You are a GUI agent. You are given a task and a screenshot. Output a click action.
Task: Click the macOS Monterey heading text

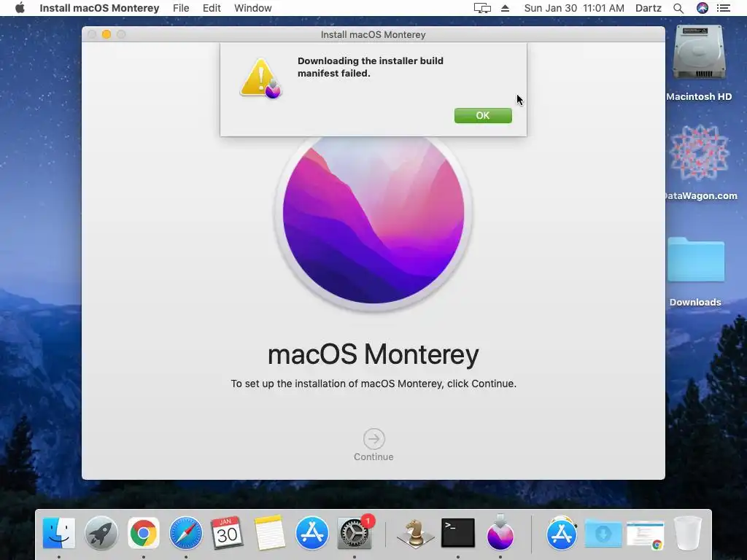coord(373,355)
